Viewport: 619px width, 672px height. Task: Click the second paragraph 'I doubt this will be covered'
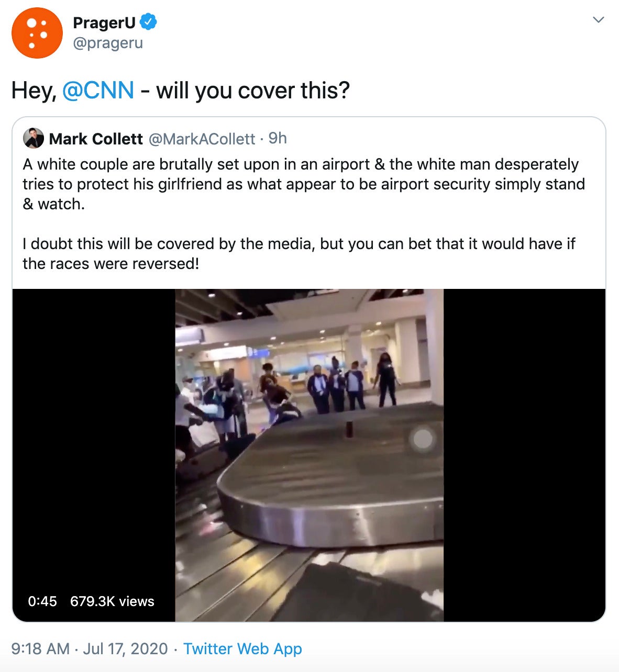[299, 254]
